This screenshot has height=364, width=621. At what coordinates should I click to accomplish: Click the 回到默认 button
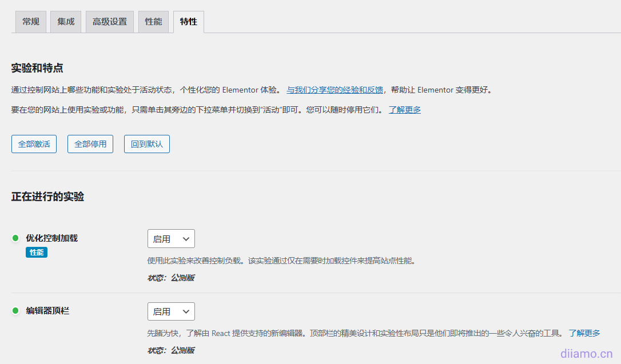pos(146,144)
